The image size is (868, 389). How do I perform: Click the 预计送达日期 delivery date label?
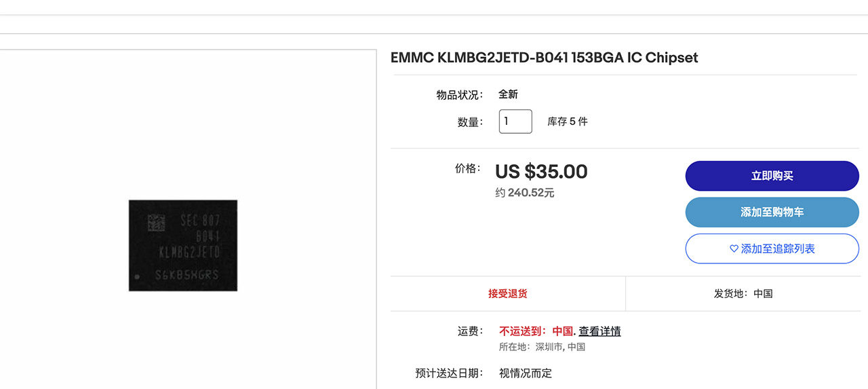449,373
